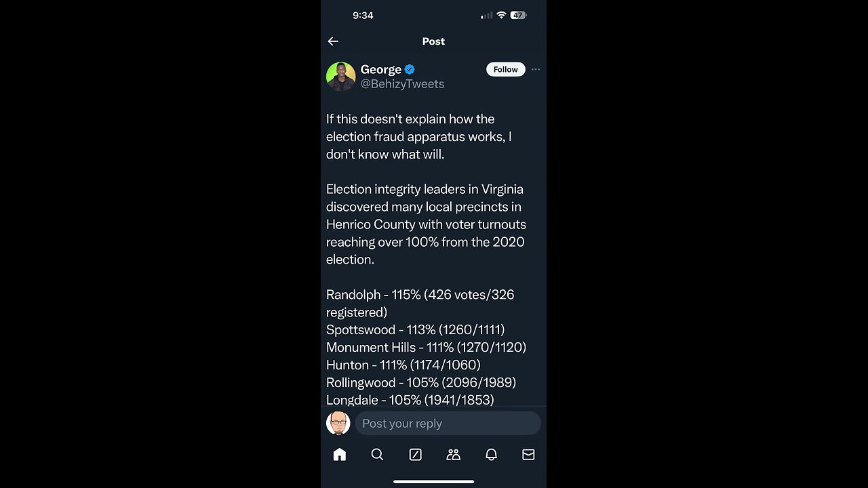Viewport: 868px width, 488px height.
Task: Open the Notifications bell icon
Action: [491, 455]
